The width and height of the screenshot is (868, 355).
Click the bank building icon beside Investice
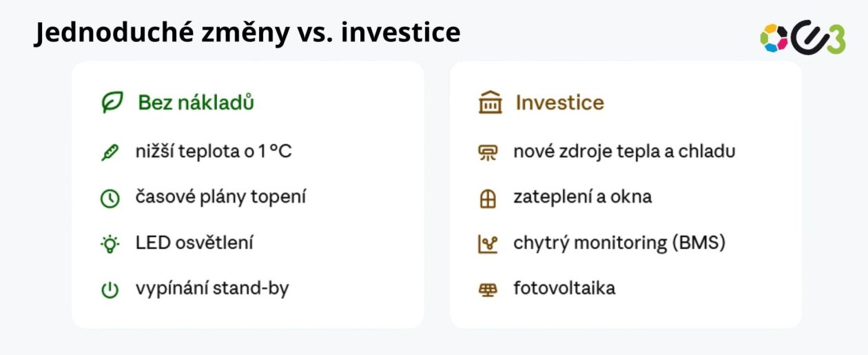490,103
